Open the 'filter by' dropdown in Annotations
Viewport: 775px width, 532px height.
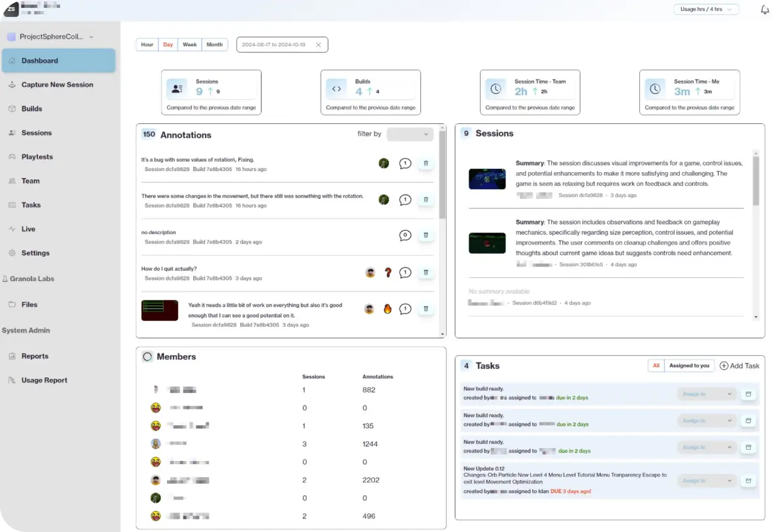(410, 134)
